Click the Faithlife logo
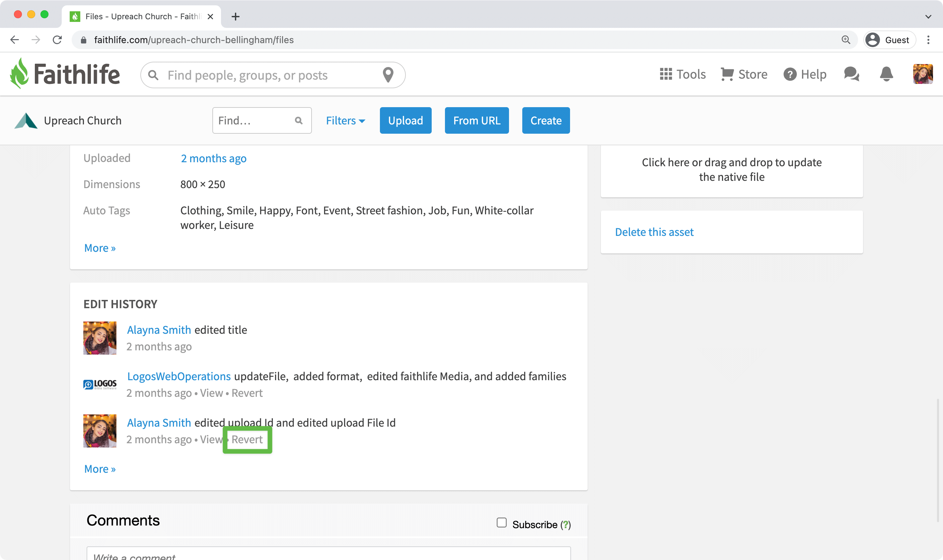The width and height of the screenshot is (943, 560). pyautogui.click(x=65, y=74)
